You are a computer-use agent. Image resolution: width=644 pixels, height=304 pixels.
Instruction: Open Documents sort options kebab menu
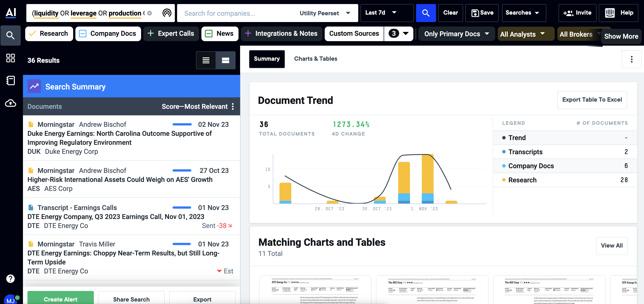(233, 106)
